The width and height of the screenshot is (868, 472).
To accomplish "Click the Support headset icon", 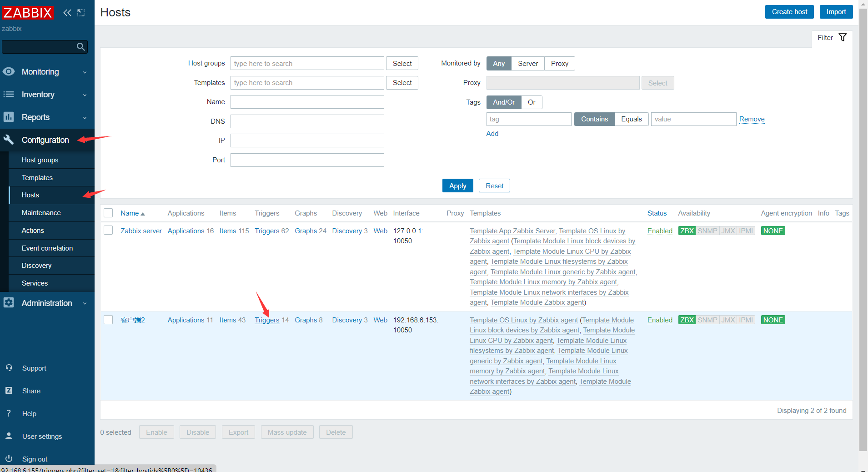I will tap(9, 368).
